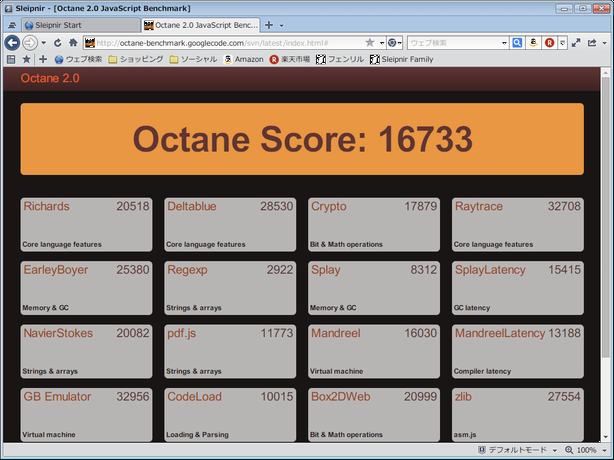The height and width of the screenshot is (460, 614).
Task: Reload the current page
Action: (58, 43)
